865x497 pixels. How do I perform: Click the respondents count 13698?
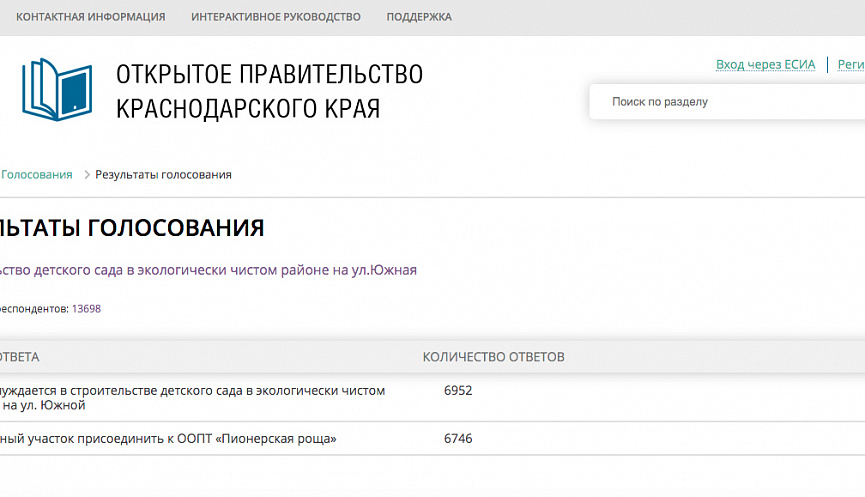pyautogui.click(x=86, y=309)
